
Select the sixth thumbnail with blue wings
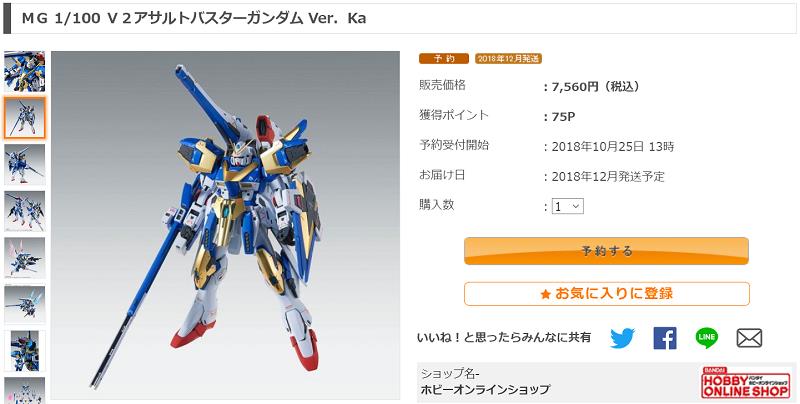click(24, 305)
